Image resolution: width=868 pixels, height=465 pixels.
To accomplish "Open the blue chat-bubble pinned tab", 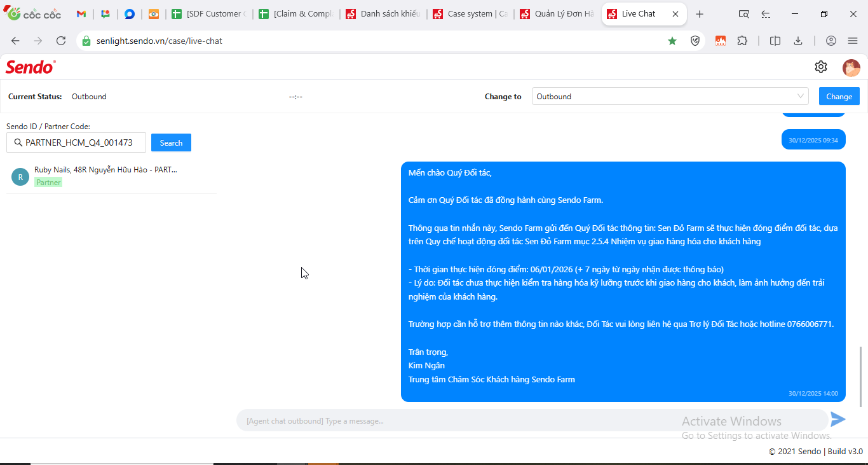I will click(x=130, y=14).
